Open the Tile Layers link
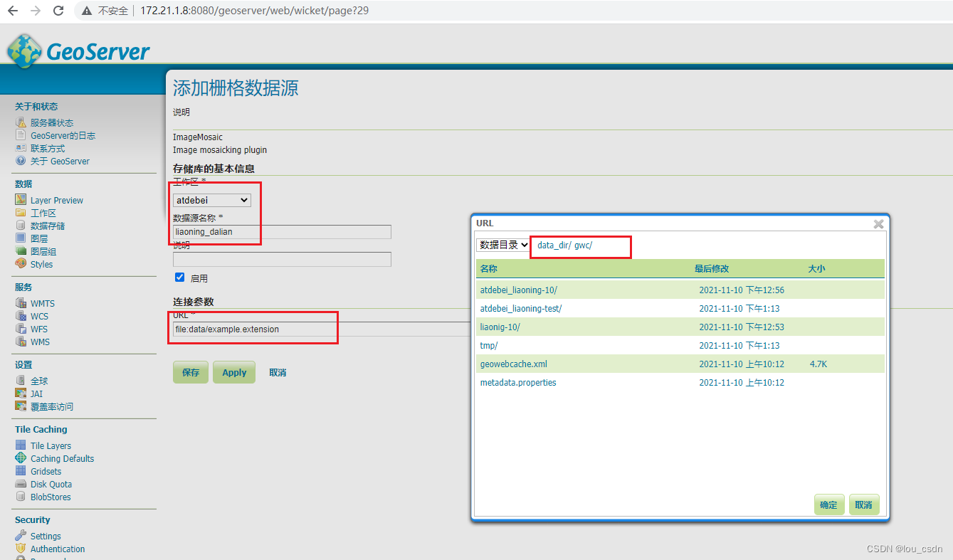Image resolution: width=953 pixels, height=560 pixels. click(x=51, y=445)
